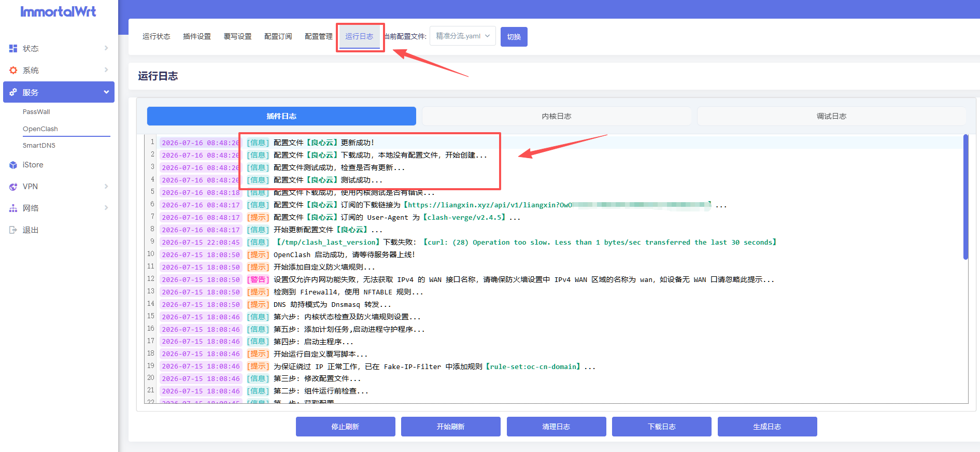This screenshot has height=452, width=980.
Task: Expand the 系统 menu chevron
Action: click(106, 70)
